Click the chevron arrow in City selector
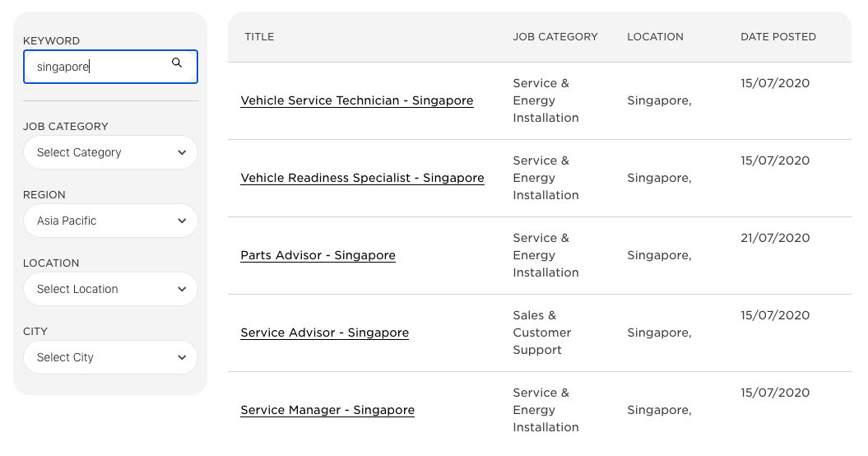The height and width of the screenshot is (456, 868). pos(182,357)
